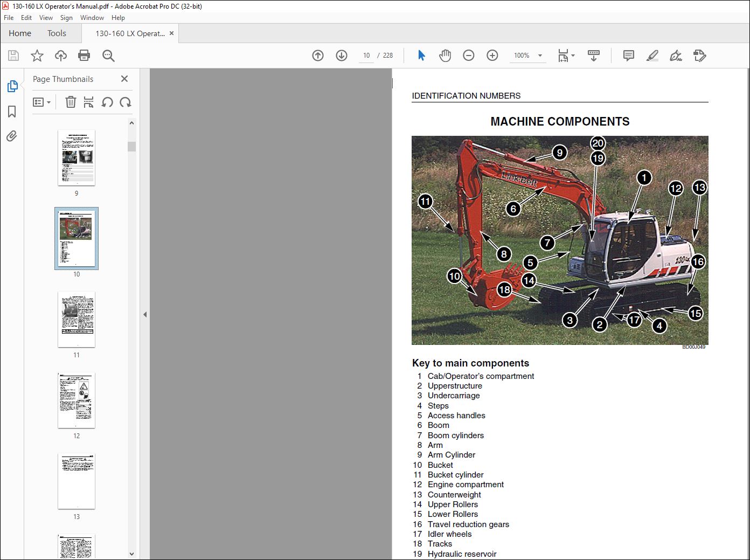Screen dimensions: 750x560
Task: Click the 'Idler wheels' list entry
Action: point(449,534)
